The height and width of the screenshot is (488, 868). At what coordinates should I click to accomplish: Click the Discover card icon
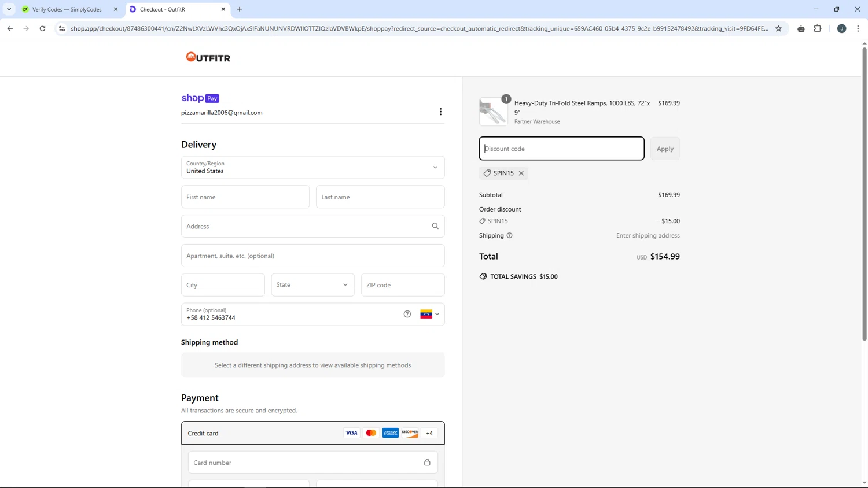click(x=410, y=433)
